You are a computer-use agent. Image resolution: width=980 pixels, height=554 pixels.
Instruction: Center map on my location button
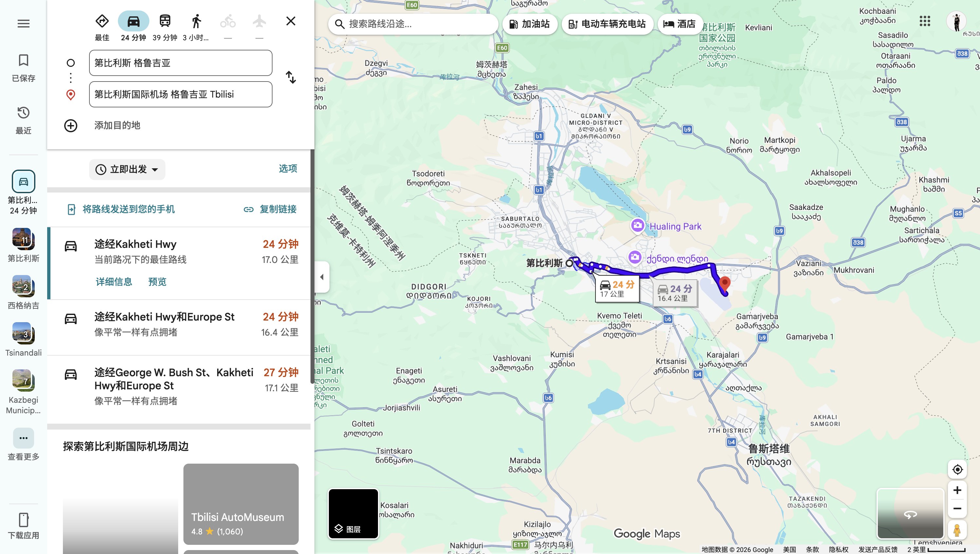pyautogui.click(x=957, y=470)
